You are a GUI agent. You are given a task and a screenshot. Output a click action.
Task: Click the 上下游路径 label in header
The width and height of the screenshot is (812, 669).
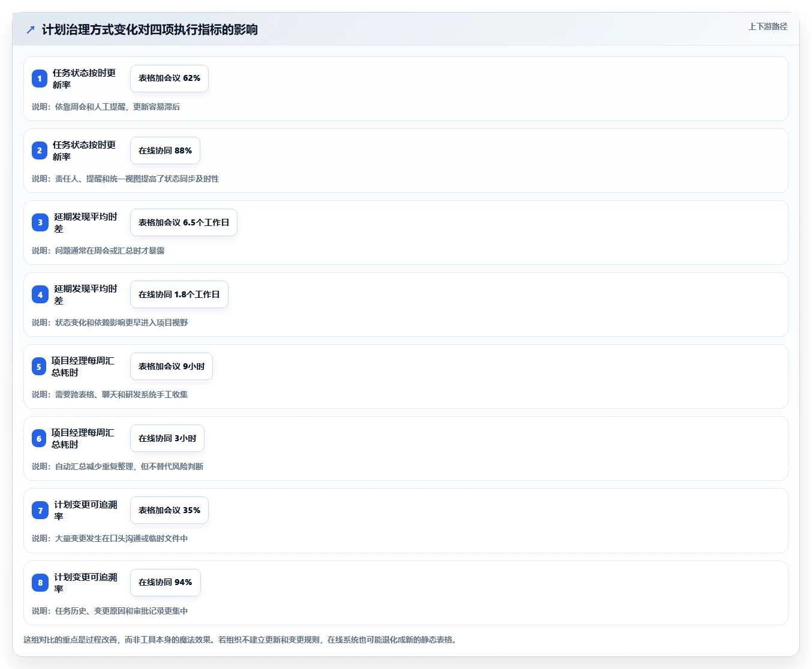(768, 26)
